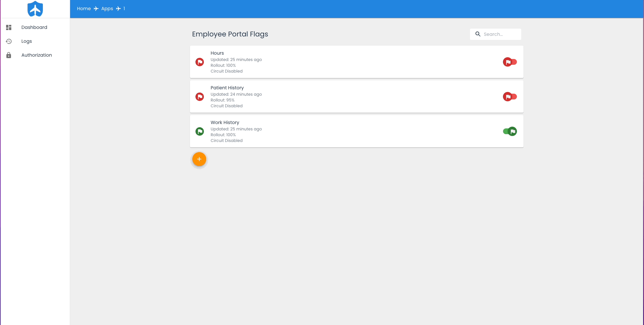This screenshot has height=325, width=644.
Task: Expand the Apps breadcrumb section
Action: point(107,9)
